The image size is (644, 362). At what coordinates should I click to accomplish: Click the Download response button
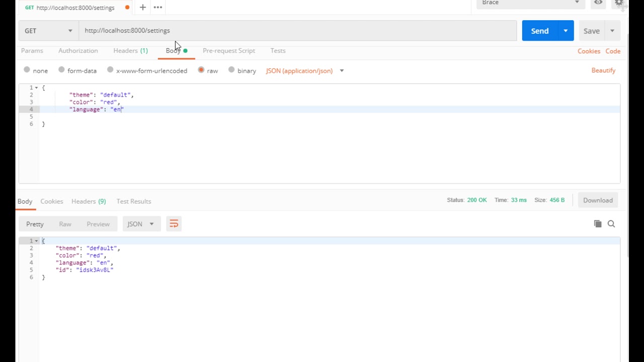(598, 200)
